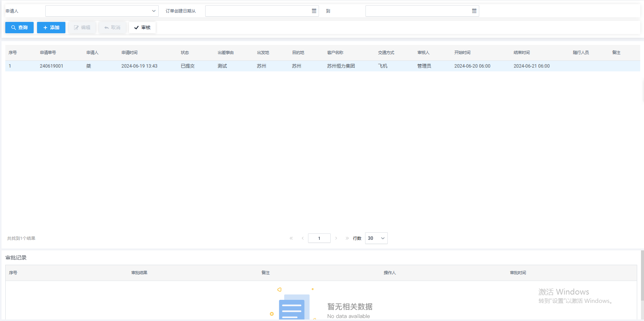Click the 交通方式 column header
Image resolution: width=644 pixels, height=321 pixels.
point(386,52)
